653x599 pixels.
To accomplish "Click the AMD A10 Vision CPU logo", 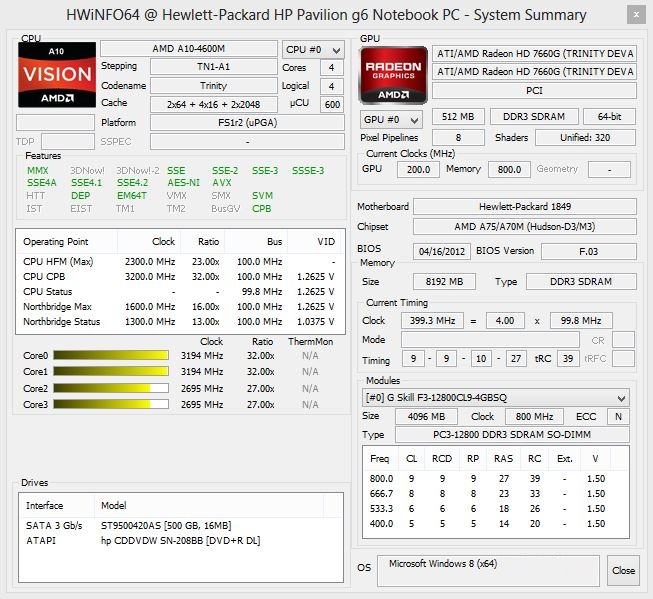I will coord(57,75).
